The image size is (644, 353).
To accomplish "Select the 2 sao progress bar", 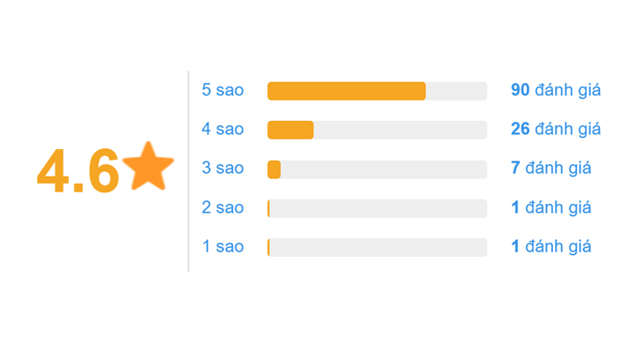I will (x=378, y=208).
